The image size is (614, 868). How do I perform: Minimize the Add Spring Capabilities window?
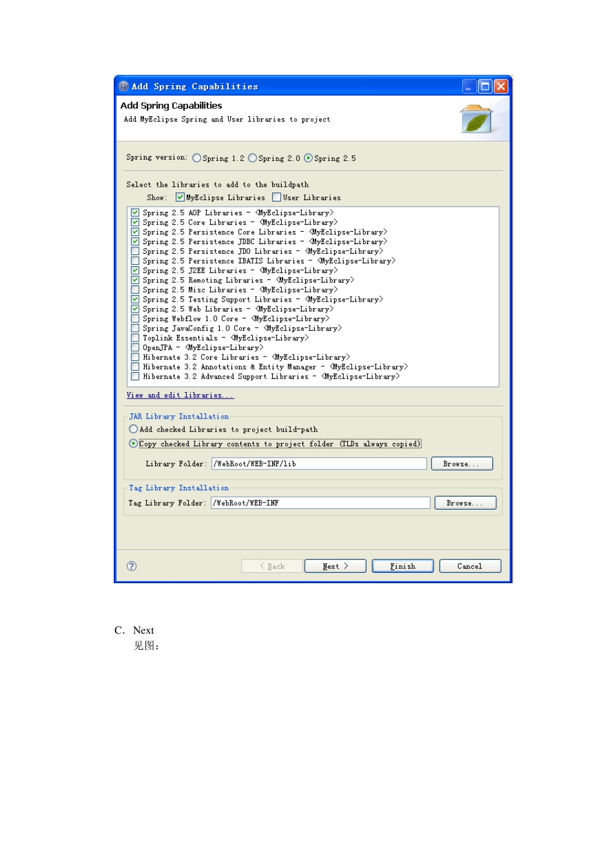click(x=469, y=86)
